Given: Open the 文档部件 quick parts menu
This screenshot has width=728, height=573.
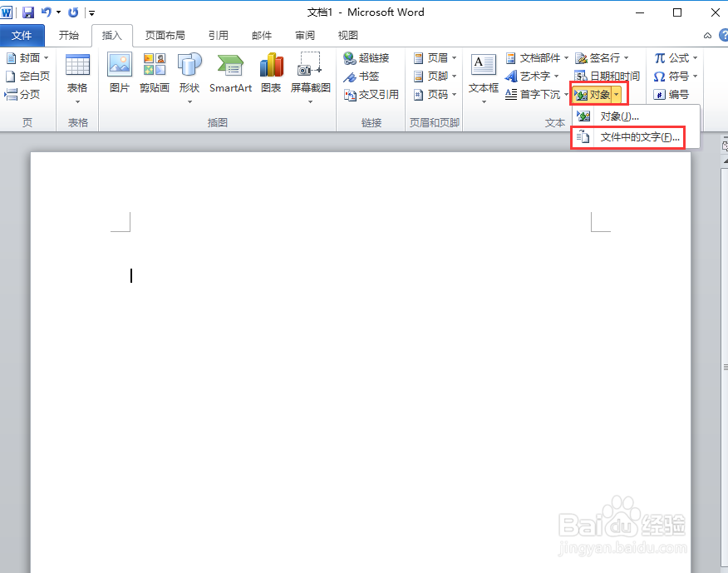Looking at the screenshot, I should pos(537,58).
